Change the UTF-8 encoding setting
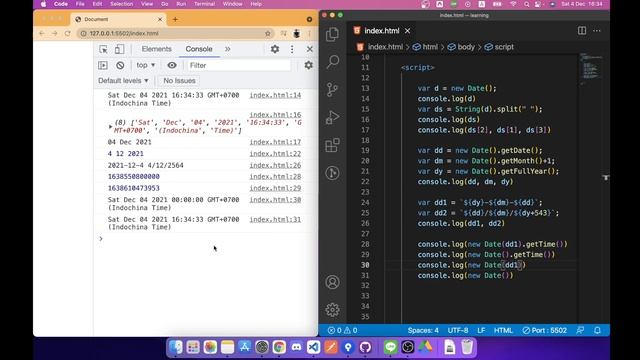 [458, 330]
